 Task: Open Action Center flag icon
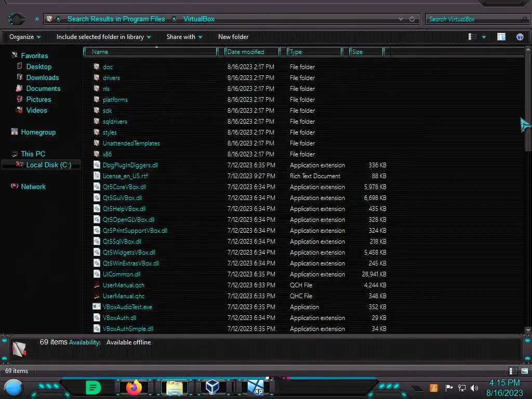(x=449, y=388)
